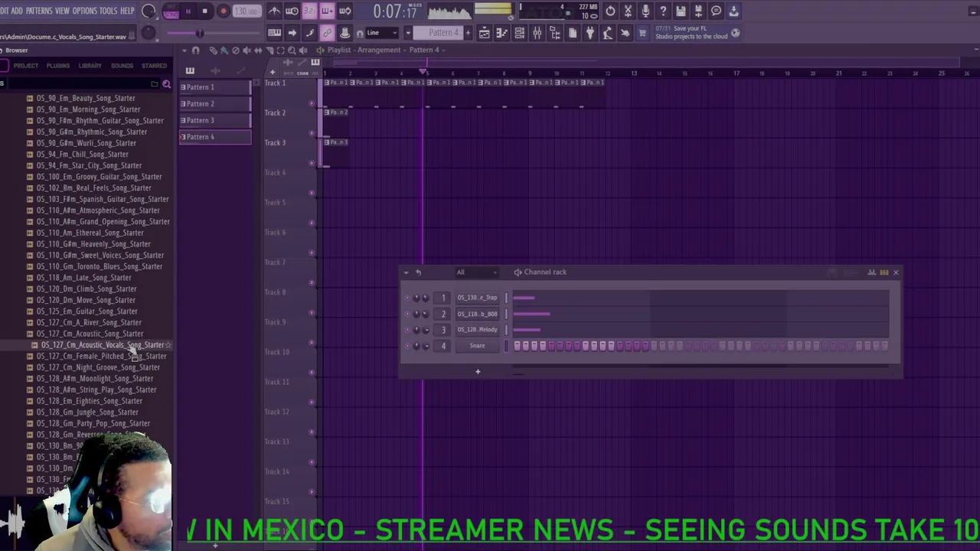The height and width of the screenshot is (551, 980).
Task: Toggle loop recording
Action: pyautogui.click(x=345, y=11)
